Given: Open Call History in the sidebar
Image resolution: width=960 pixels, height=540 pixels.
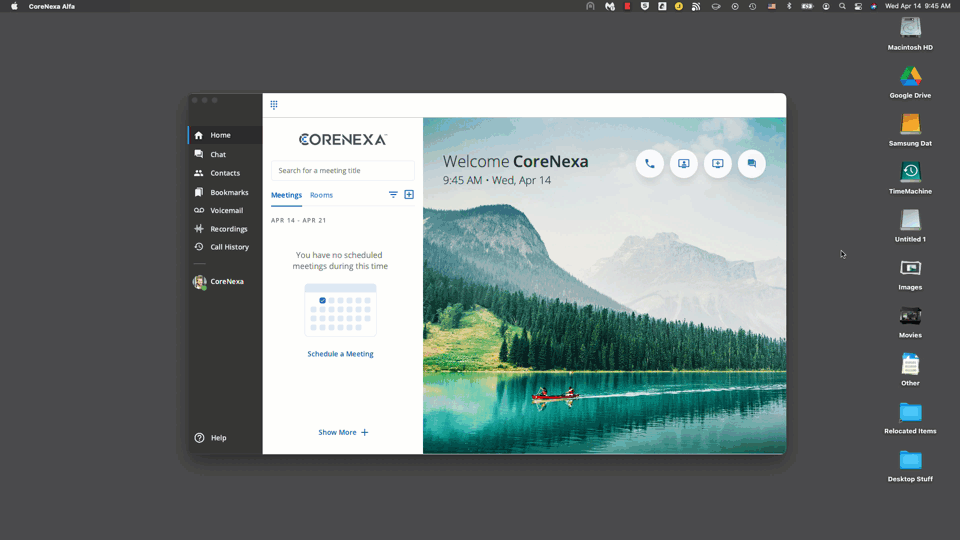Looking at the screenshot, I should [x=225, y=247].
